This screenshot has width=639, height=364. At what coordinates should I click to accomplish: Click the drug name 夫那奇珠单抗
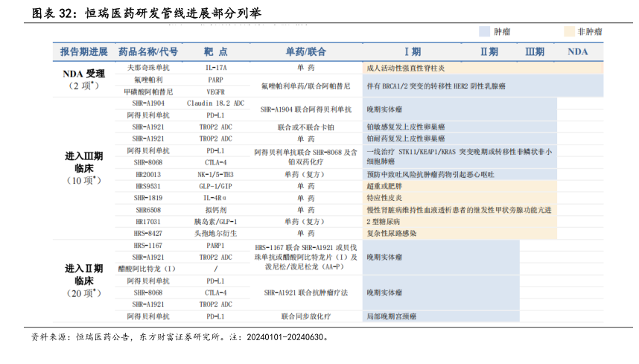tap(148, 68)
